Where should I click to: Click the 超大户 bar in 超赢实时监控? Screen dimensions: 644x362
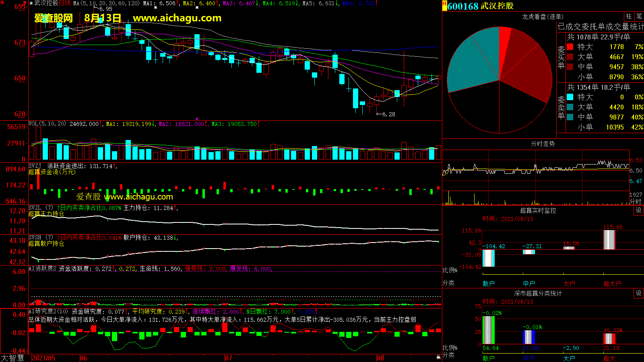pyautogui.click(x=609, y=239)
